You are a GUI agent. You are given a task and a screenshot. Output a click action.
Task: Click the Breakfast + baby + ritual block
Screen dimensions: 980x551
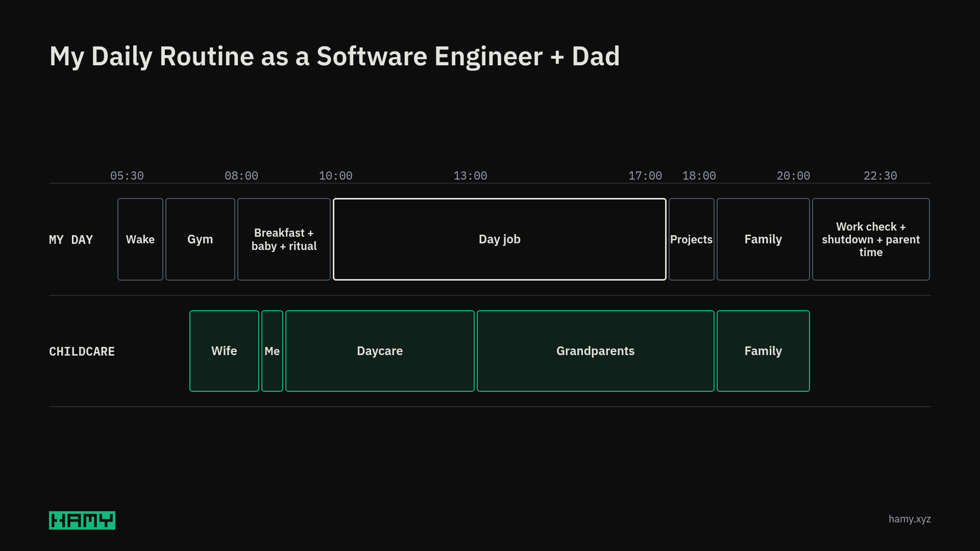[x=284, y=239]
